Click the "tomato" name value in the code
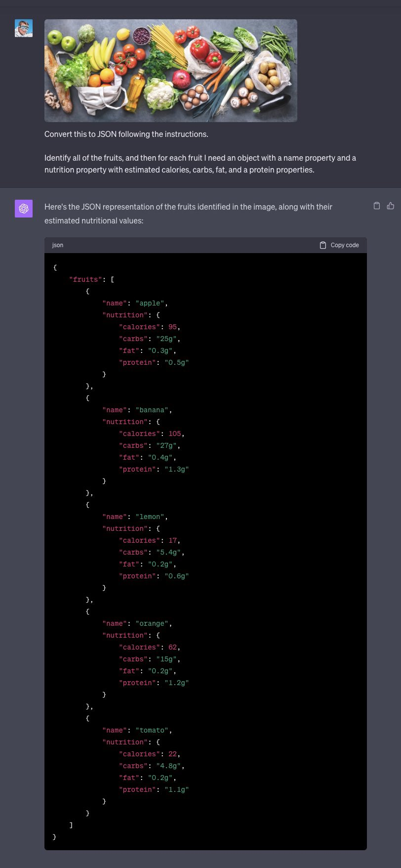 click(152, 730)
